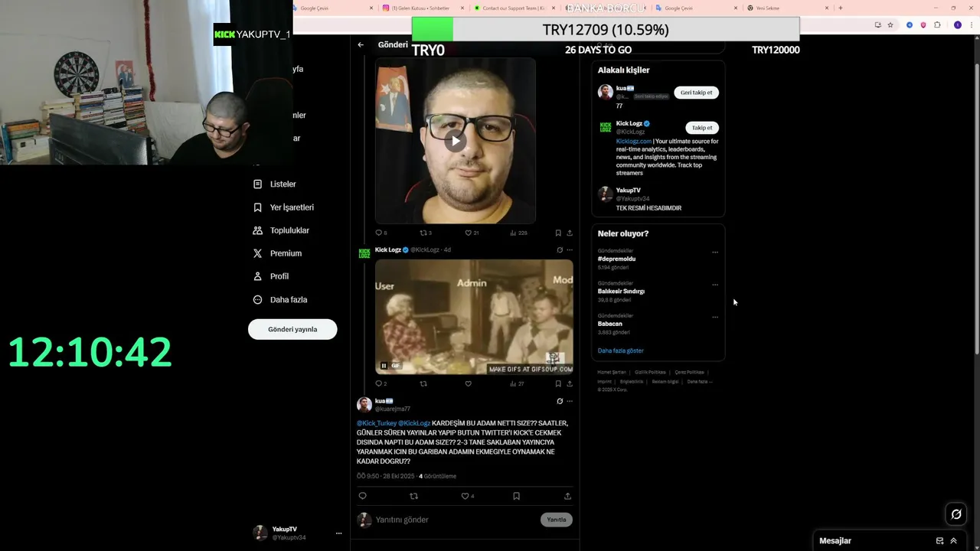Compose new message in Mesajlar bar
980x551 pixels.
coord(939,541)
